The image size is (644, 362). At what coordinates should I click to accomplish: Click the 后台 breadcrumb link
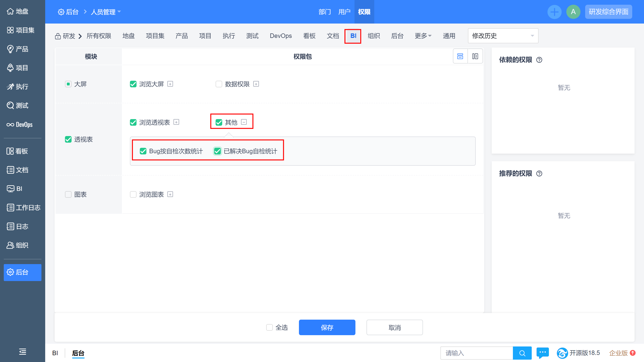click(68, 12)
